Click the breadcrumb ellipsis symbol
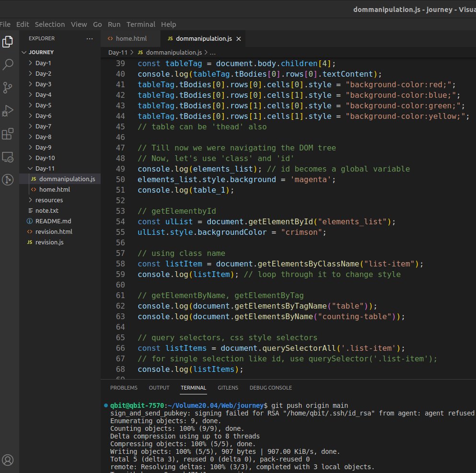 (x=213, y=53)
